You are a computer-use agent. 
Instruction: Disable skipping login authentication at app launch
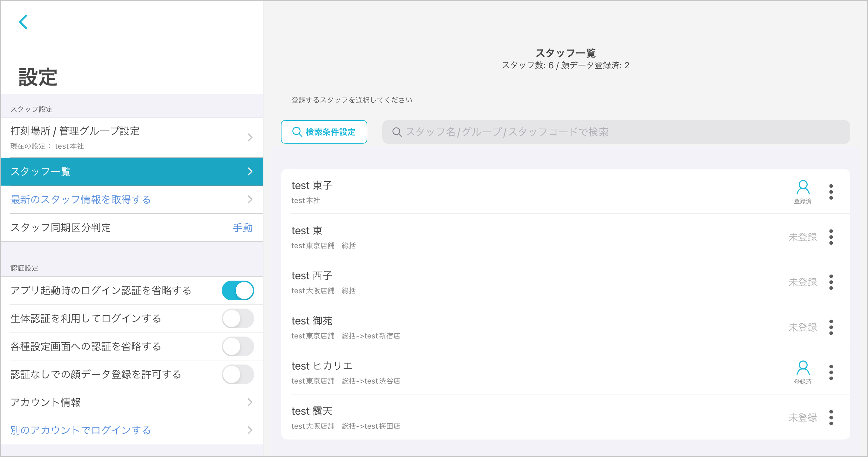[x=238, y=290]
